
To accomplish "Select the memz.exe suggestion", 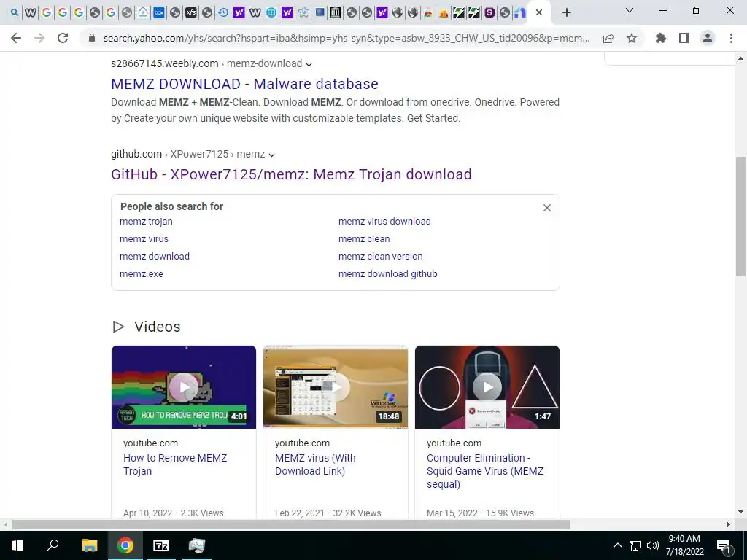I will point(141,274).
